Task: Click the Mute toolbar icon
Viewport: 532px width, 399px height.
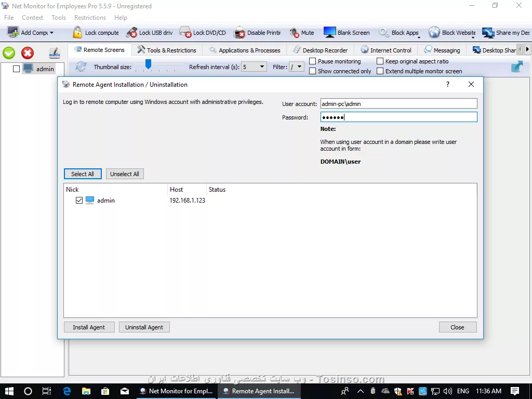Action: tap(294, 33)
